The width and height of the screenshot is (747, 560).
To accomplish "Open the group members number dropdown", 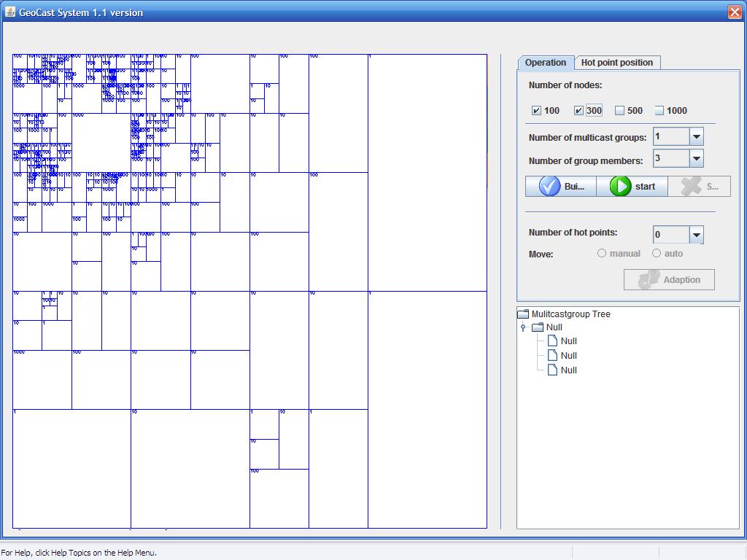I will coord(697,158).
